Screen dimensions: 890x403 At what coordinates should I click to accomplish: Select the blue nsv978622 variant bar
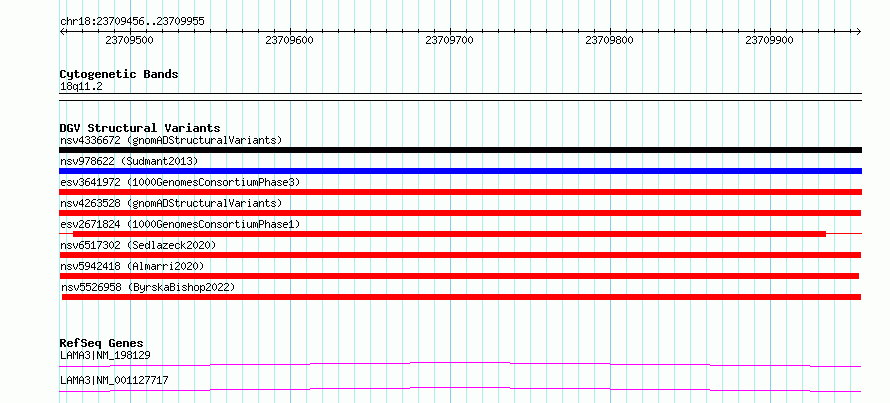point(460,171)
